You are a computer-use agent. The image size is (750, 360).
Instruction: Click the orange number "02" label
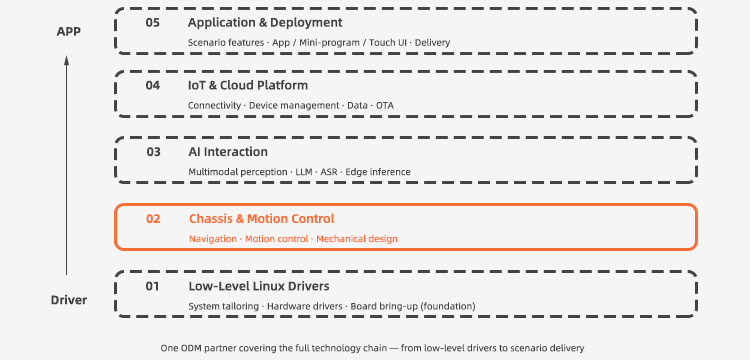pyautogui.click(x=153, y=219)
